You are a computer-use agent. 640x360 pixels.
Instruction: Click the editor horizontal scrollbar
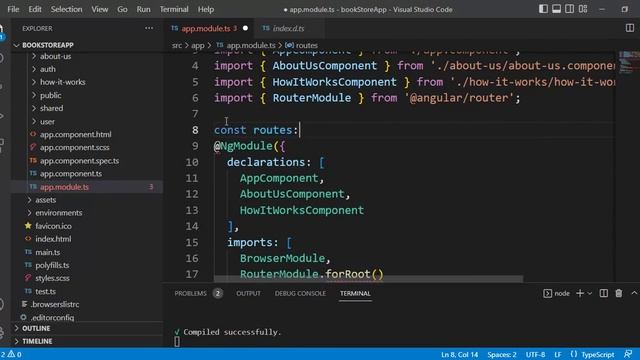click(368, 279)
